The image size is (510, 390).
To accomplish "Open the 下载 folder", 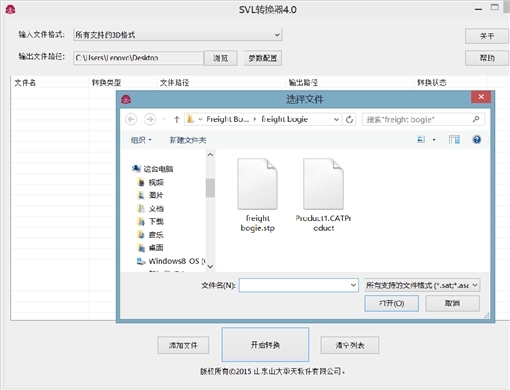I will (x=151, y=222).
